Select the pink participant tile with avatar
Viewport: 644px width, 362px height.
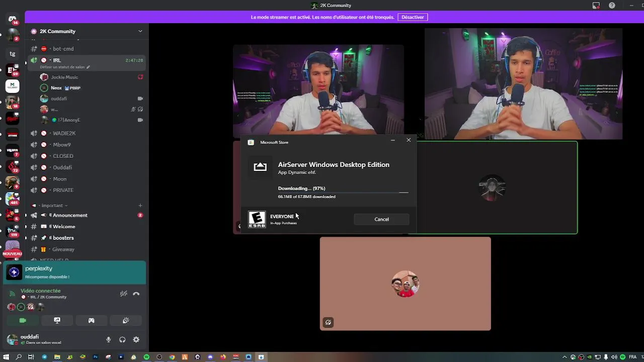405,284
